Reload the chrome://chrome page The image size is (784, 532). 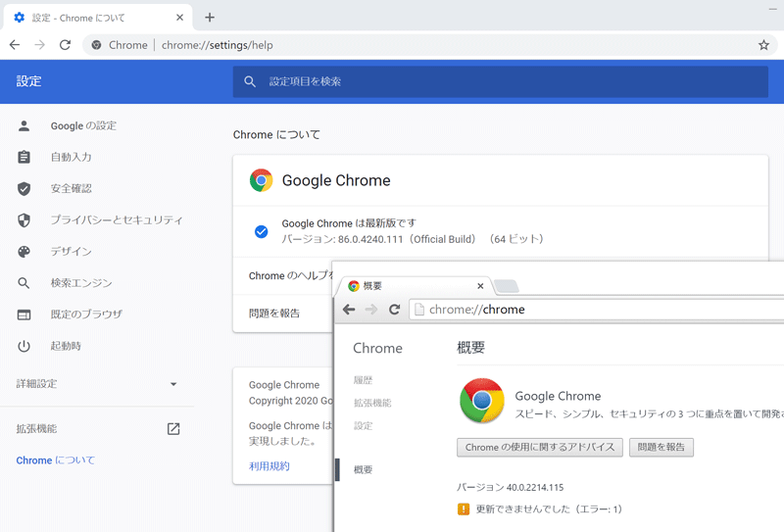(395, 310)
